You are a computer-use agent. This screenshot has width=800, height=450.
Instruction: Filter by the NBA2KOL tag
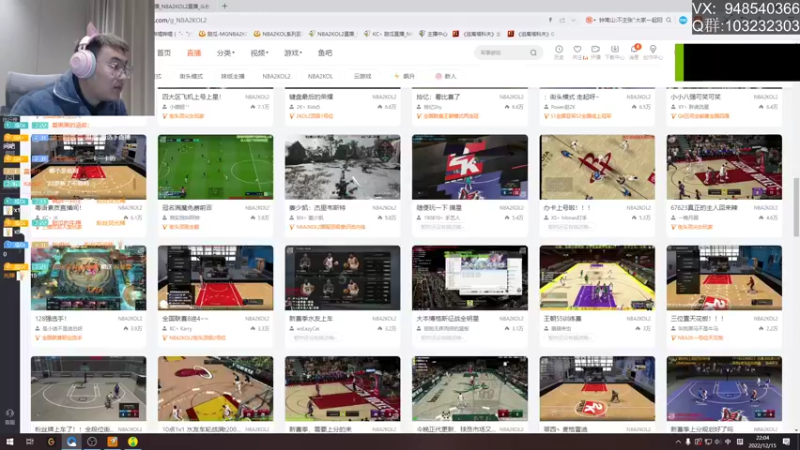[x=320, y=76]
